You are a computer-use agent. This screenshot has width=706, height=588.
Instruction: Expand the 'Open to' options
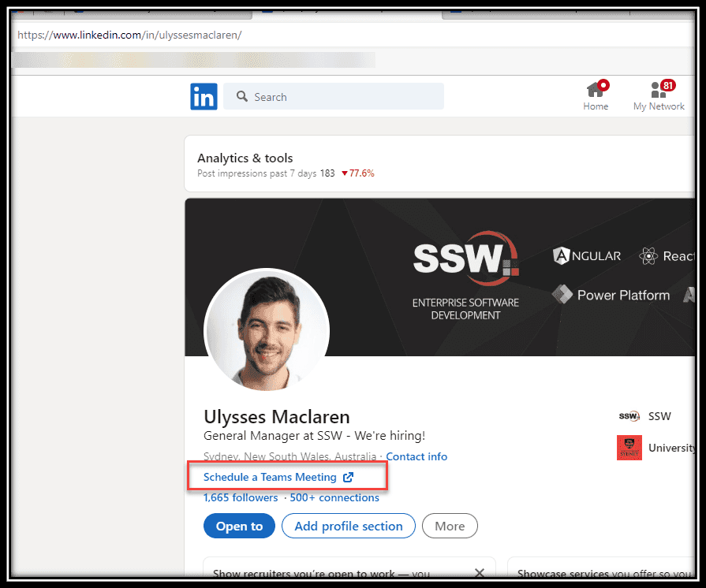click(239, 526)
